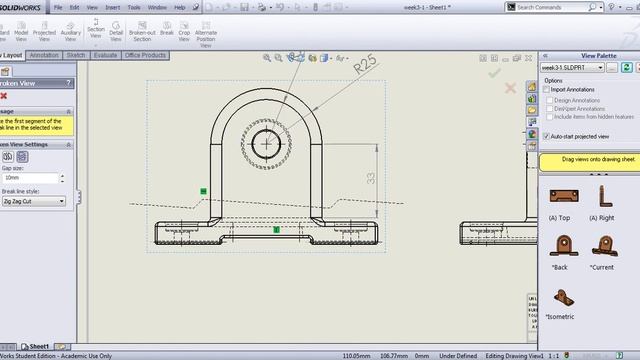Select the (A) Top view thumbnail
This screenshot has height=360, width=640.
pyautogui.click(x=564, y=197)
